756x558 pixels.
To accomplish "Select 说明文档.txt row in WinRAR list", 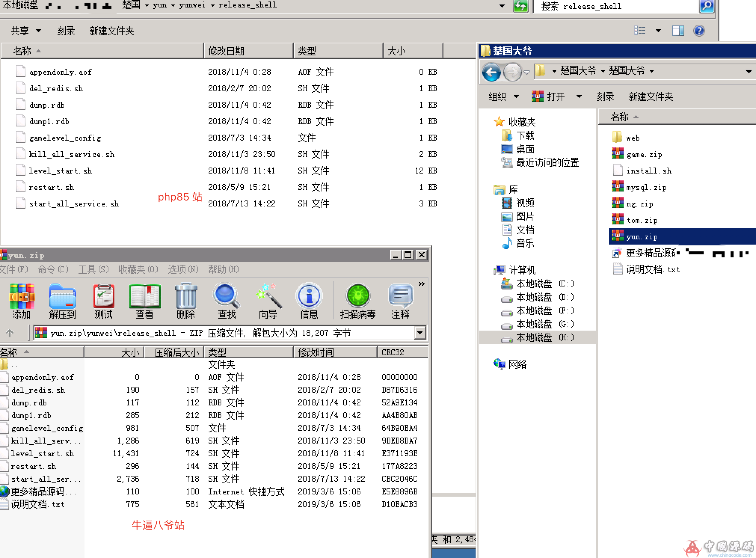I will 214,504.
